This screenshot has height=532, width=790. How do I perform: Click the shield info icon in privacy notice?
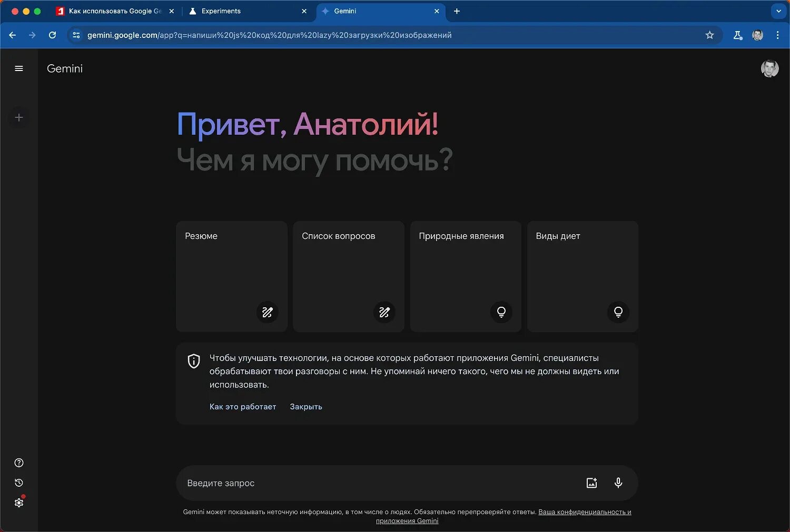tap(194, 361)
